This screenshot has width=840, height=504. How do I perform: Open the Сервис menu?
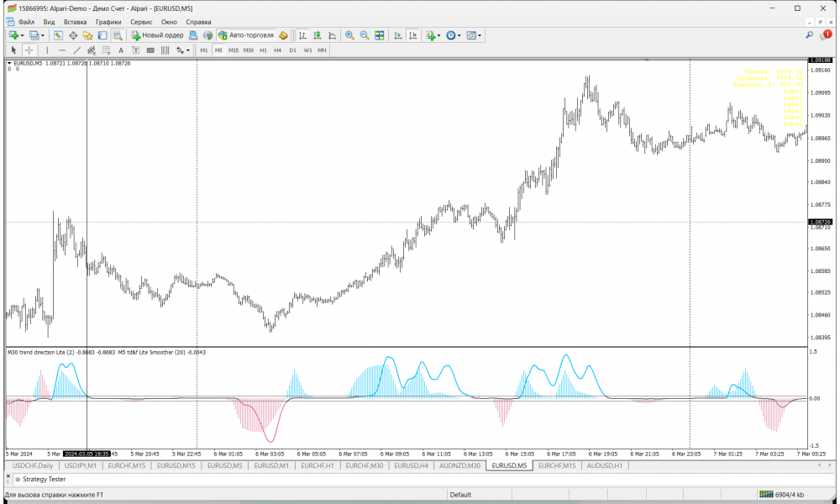click(x=141, y=21)
